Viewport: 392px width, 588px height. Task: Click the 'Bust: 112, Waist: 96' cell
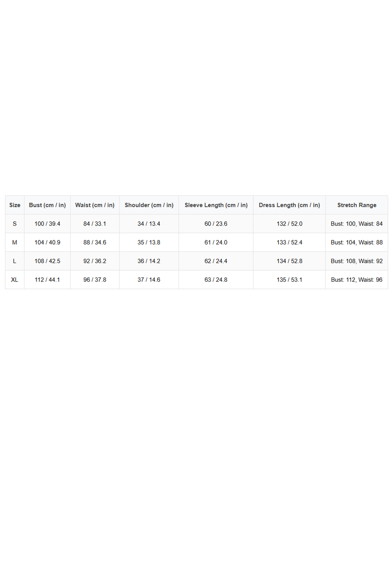357,280
